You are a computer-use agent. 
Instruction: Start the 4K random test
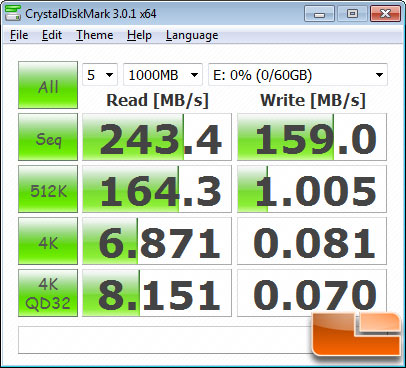click(x=48, y=241)
